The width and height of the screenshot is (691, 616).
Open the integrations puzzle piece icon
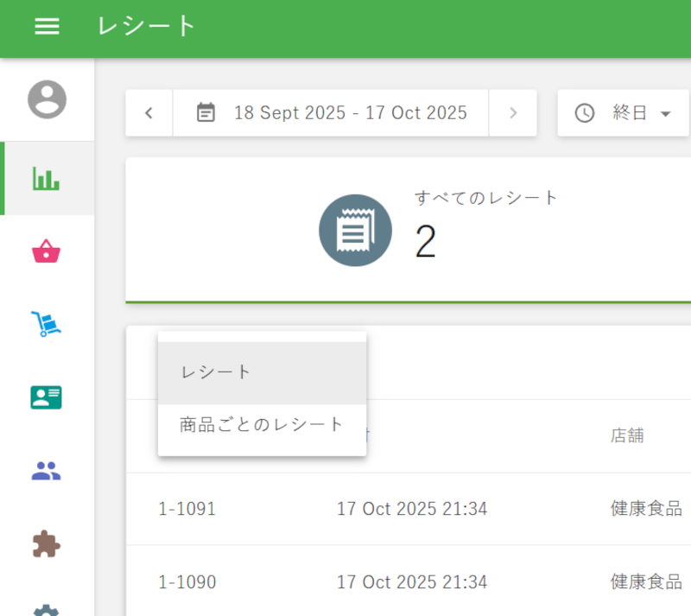(47, 543)
